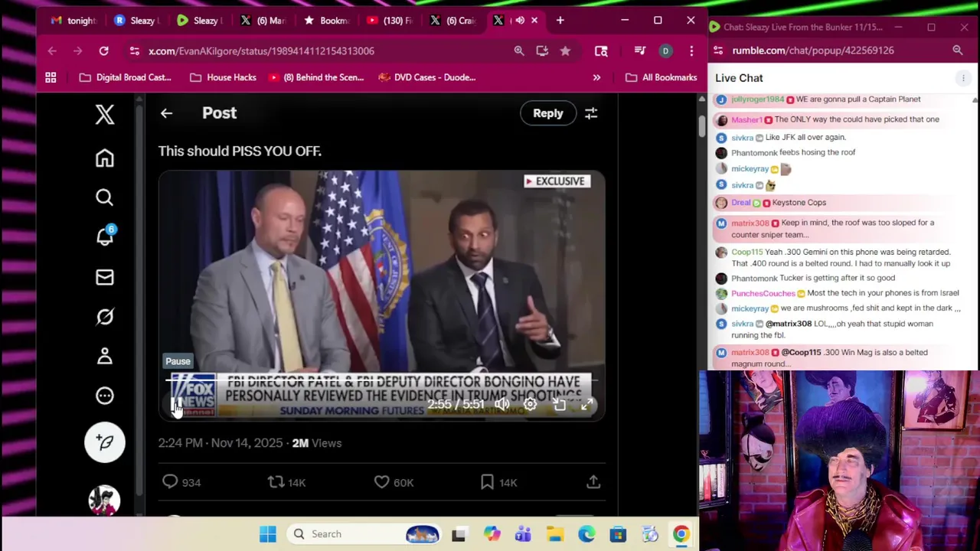Close the active X tab
Viewport: 980px width, 551px height.
(x=534, y=21)
